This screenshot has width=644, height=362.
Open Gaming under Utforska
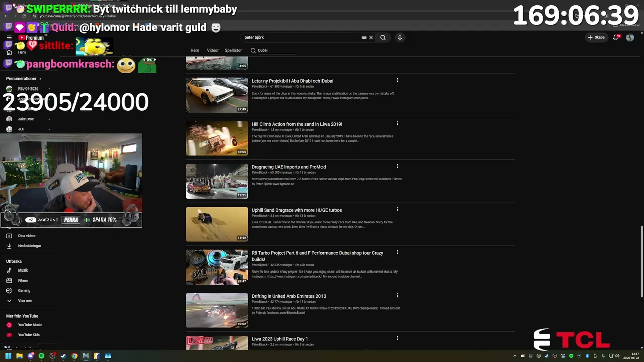tap(24, 291)
